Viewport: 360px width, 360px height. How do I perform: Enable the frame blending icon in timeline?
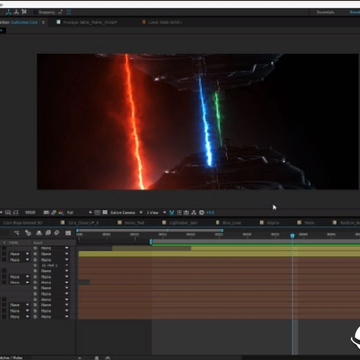48,233
